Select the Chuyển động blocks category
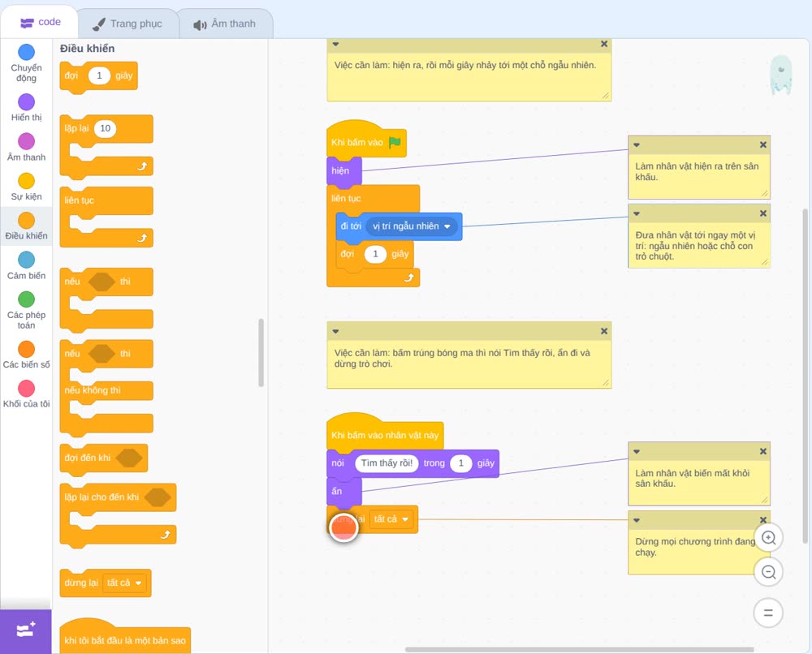Image resolution: width=812 pixels, height=654 pixels. (x=26, y=63)
